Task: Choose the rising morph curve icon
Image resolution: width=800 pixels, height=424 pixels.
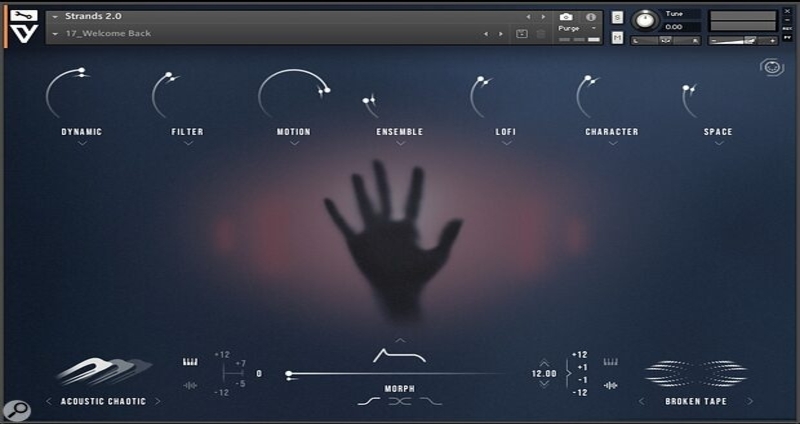Action: click(x=368, y=402)
